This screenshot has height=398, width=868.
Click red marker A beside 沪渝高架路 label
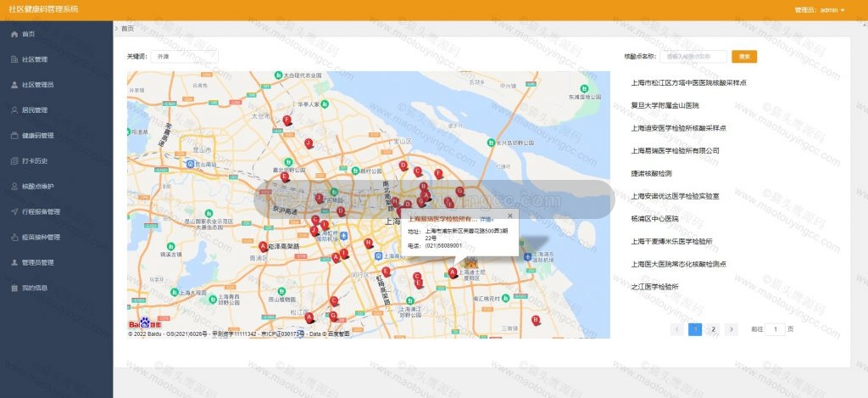coord(263,246)
